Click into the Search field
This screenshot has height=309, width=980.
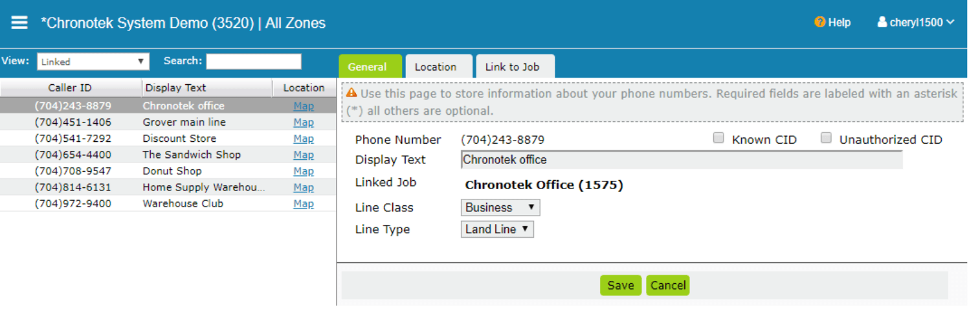(253, 62)
